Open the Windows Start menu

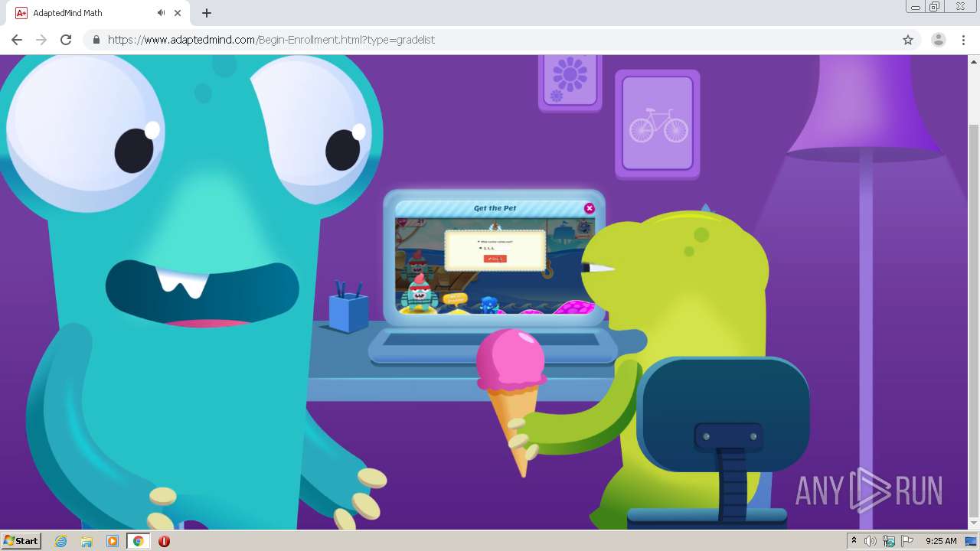21,541
